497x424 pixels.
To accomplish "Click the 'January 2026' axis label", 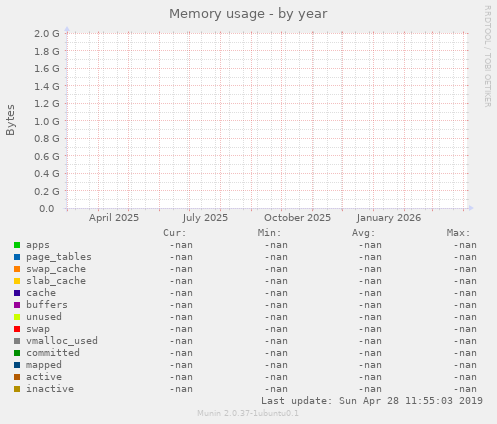I will pos(389,218).
